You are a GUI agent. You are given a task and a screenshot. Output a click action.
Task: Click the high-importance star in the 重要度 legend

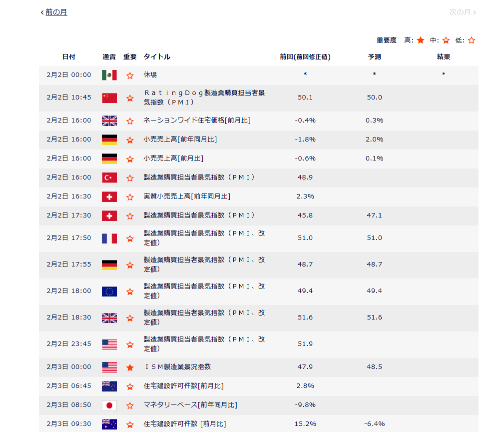pyautogui.click(x=421, y=40)
